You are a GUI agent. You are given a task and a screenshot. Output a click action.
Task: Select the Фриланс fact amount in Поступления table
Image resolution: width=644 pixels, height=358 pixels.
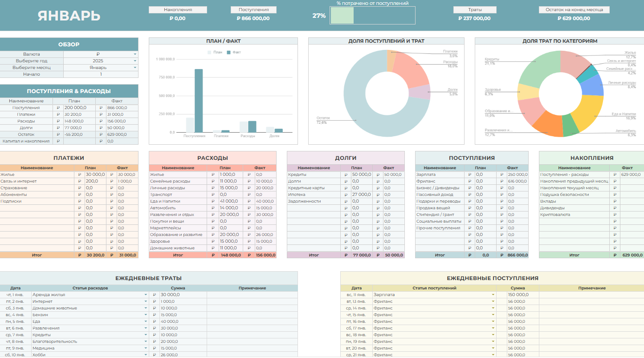[x=517, y=181]
